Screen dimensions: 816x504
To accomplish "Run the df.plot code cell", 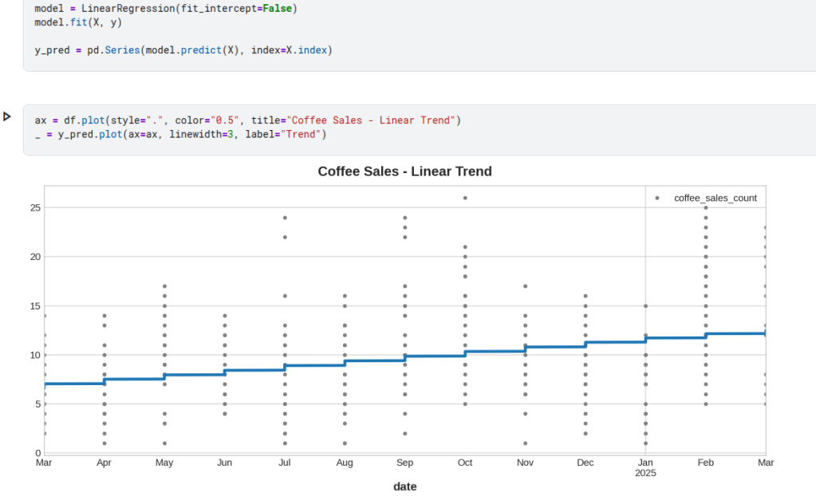I will [7, 116].
